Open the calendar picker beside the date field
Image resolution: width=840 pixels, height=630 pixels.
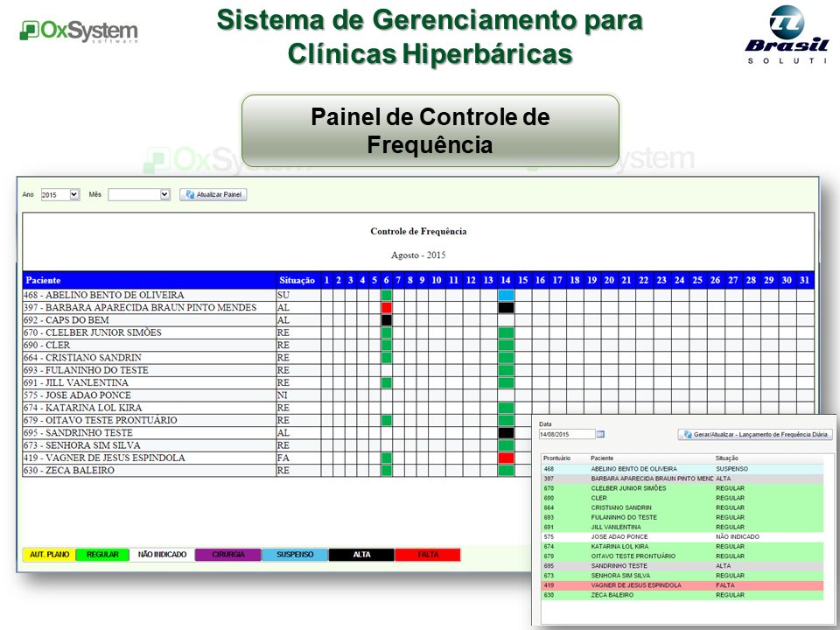601,434
